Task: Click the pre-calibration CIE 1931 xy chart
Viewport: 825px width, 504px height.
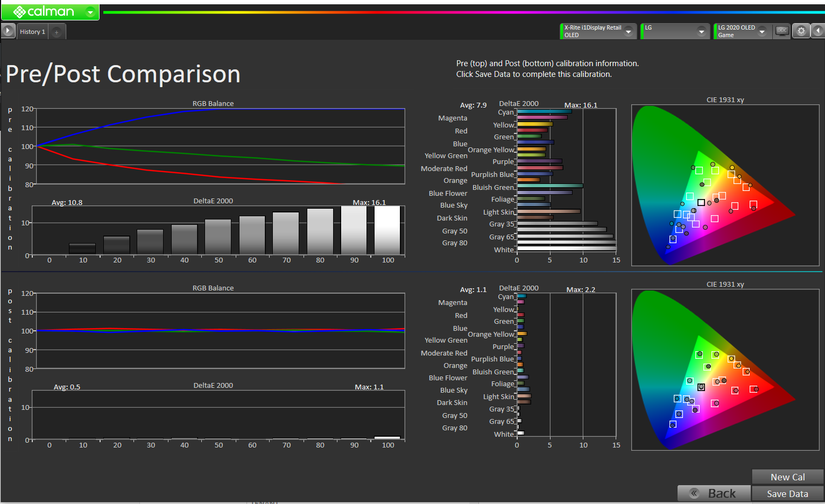Action: (725, 186)
